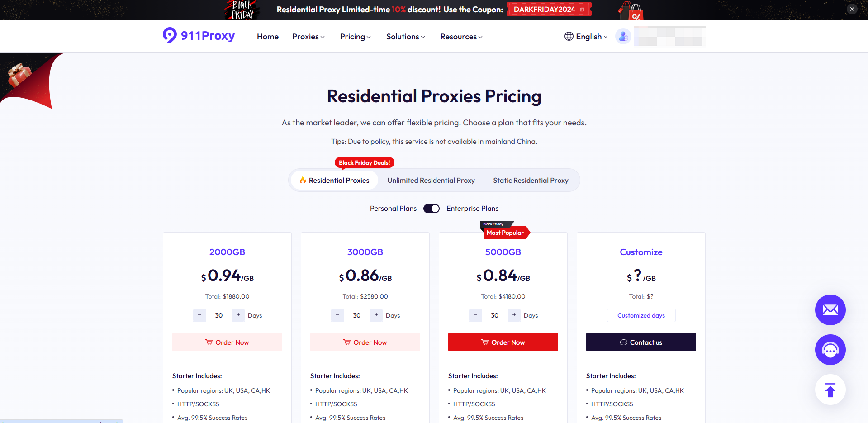Increase days for 2000GB plan
The image size is (868, 423).
[238, 315]
